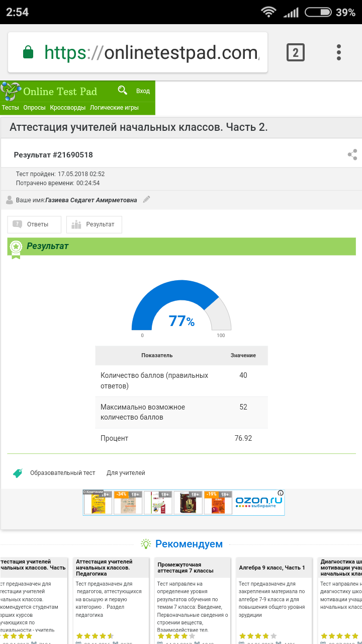The image size is (362, 644).
Task: Open Кроссворды menu item
Action: click(x=68, y=108)
